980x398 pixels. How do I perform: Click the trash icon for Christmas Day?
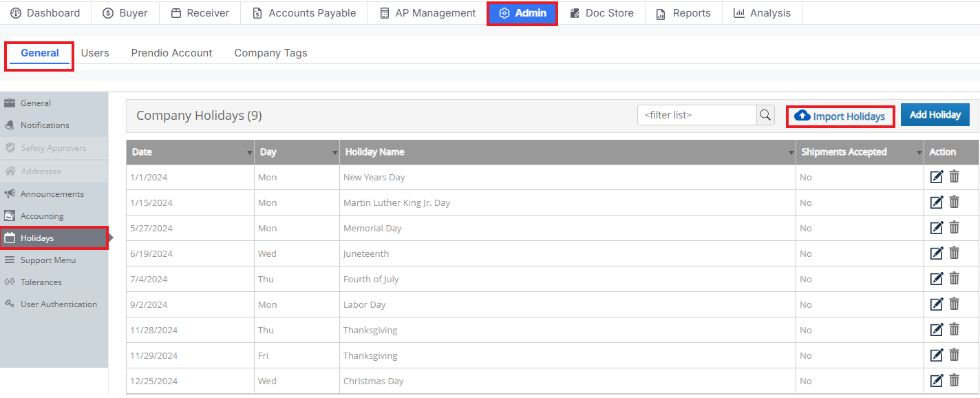[x=955, y=381]
